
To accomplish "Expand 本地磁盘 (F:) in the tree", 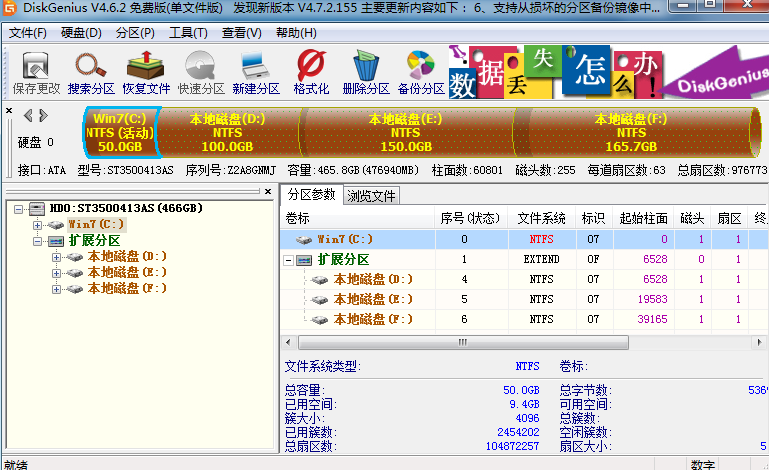I will coord(56,289).
